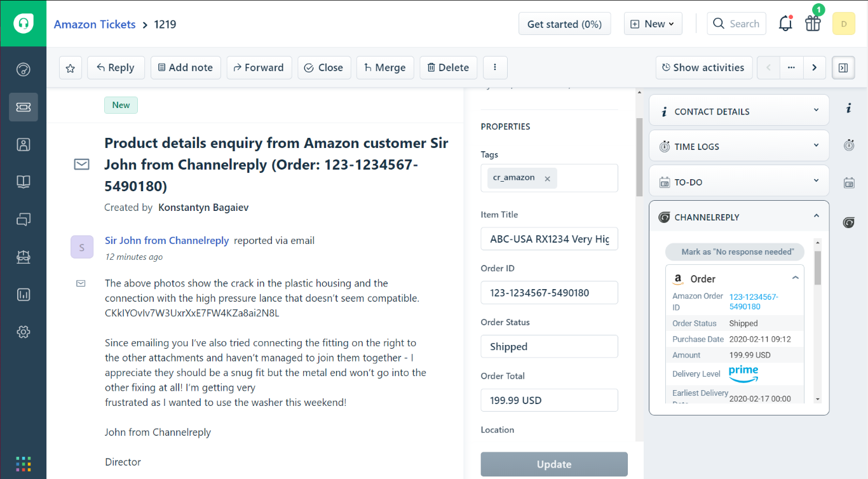This screenshot has height=479, width=868.
Task: Open the gift box what's new icon
Action: coord(813,24)
